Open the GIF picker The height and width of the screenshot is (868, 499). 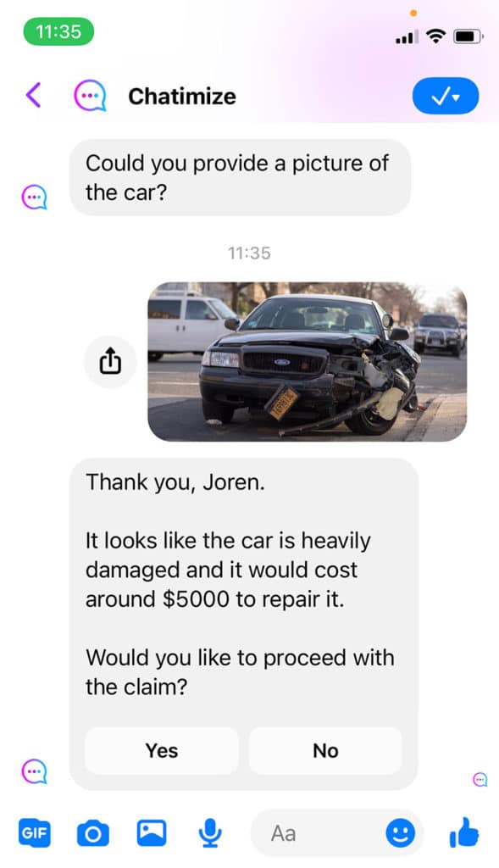tap(34, 832)
